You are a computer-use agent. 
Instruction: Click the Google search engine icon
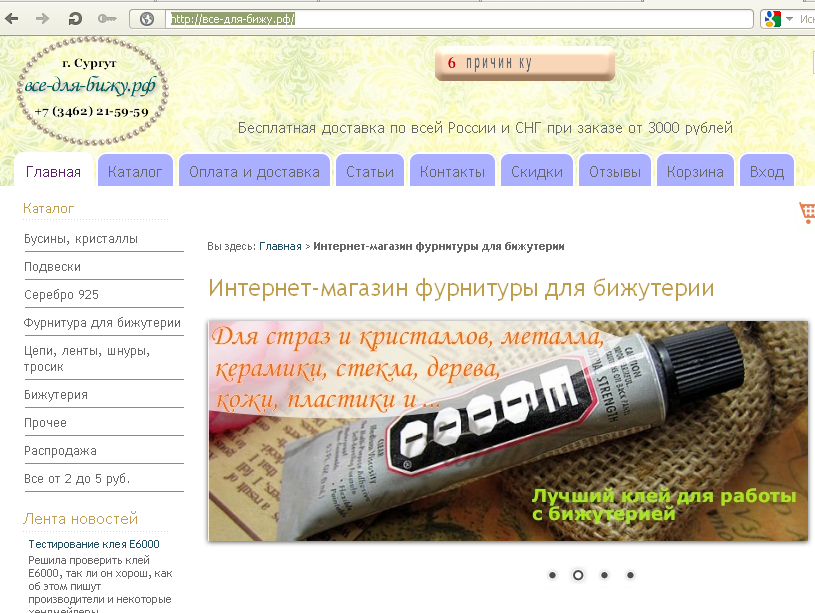[772, 19]
